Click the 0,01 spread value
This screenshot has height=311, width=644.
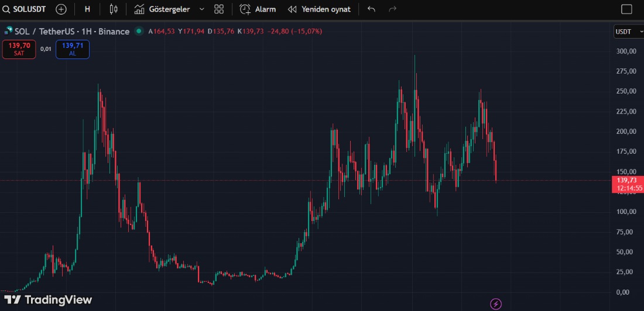click(46, 49)
